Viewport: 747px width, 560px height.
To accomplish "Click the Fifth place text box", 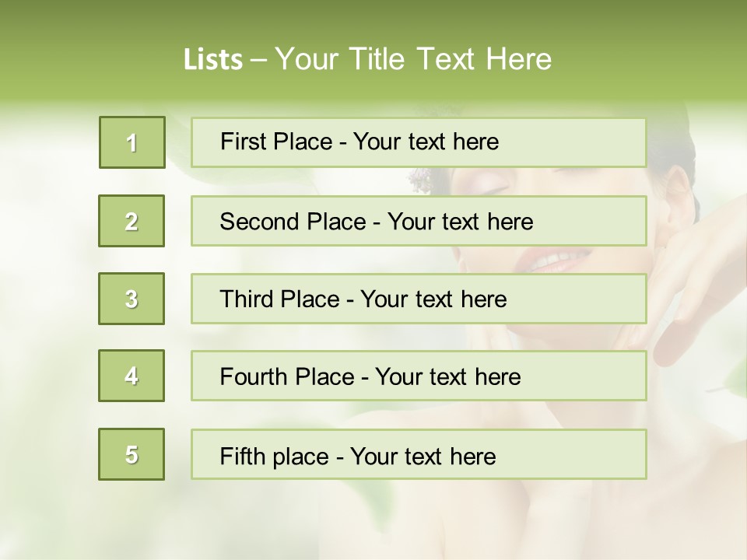I will (x=418, y=454).
